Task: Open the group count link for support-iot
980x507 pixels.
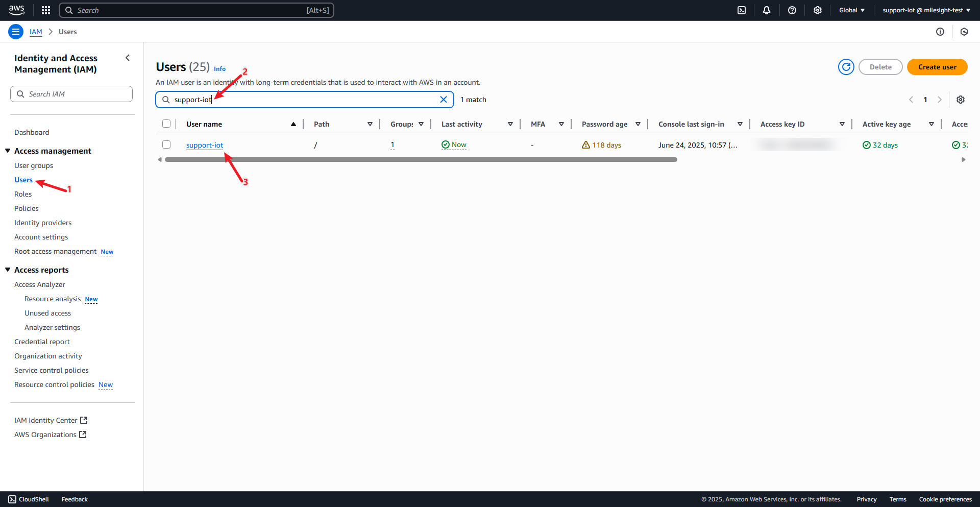Action: click(393, 145)
